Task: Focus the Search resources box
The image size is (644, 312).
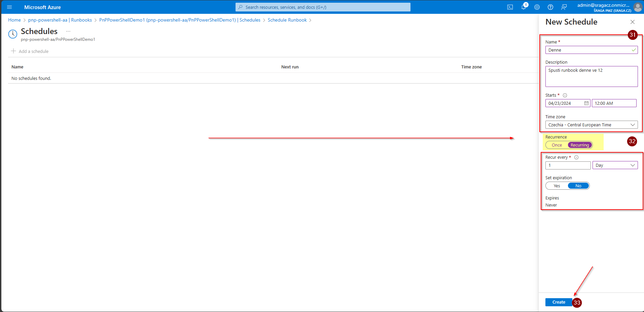Action: (323, 7)
